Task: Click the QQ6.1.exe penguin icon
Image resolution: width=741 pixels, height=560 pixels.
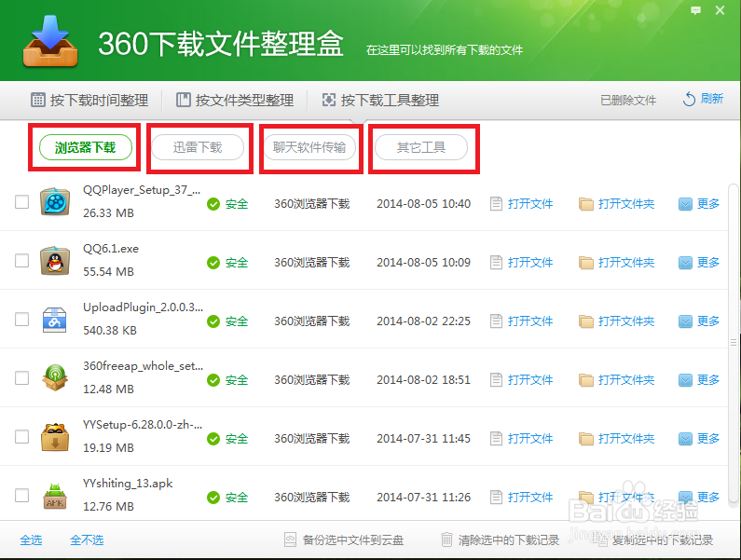Action: click(55, 260)
